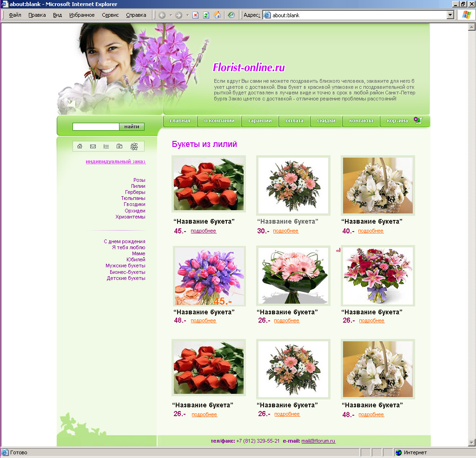Click the Windows flag logo in toolbar corner
The height and width of the screenshot is (458, 476).
[x=466, y=15]
